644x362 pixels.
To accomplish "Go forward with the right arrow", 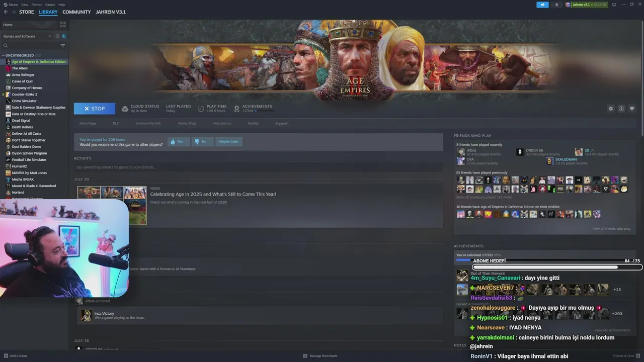I will (x=13, y=12).
